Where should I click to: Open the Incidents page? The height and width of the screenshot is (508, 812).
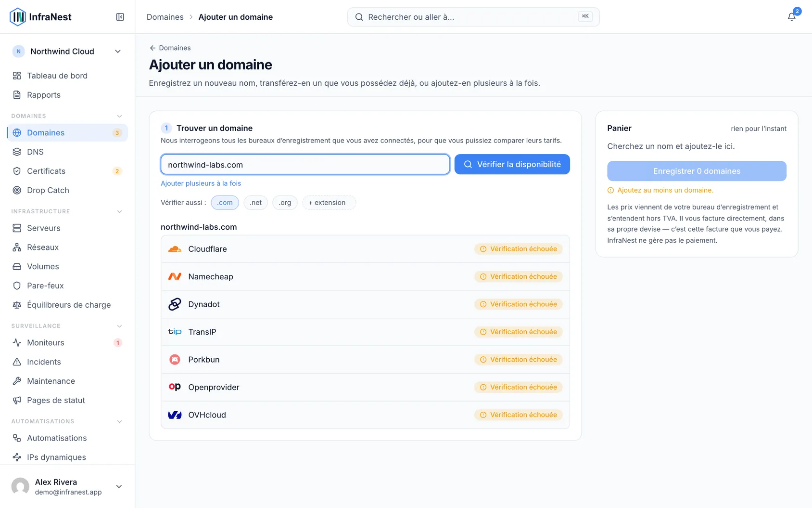tap(67, 362)
